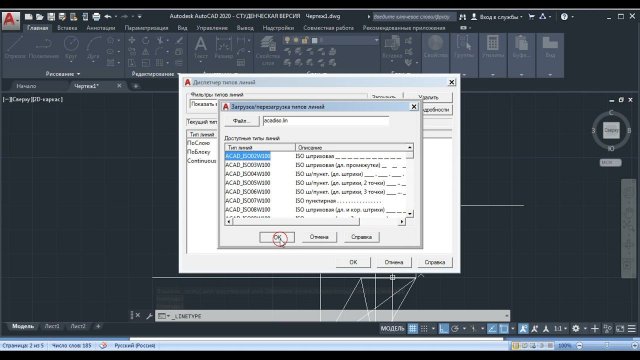This screenshot has height=360, width=640.
Task: Click the Save floppy disk icon
Action: click(51, 17)
